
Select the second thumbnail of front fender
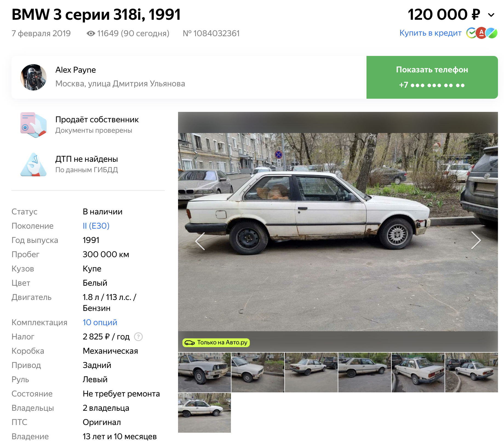[x=258, y=372]
